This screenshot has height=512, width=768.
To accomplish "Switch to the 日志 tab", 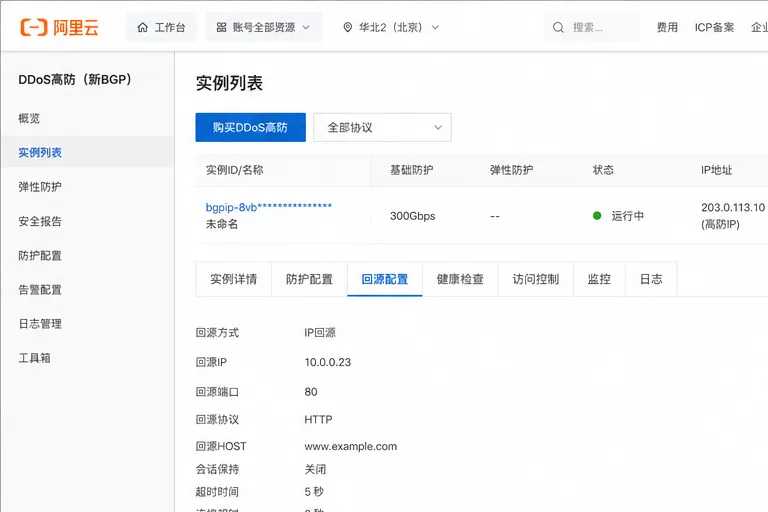I will click(651, 279).
